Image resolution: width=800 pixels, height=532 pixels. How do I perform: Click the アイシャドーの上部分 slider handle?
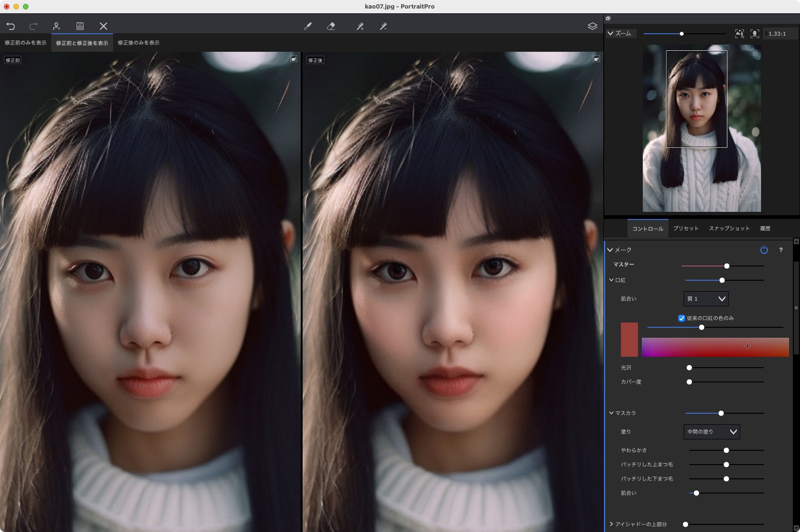tap(686, 524)
